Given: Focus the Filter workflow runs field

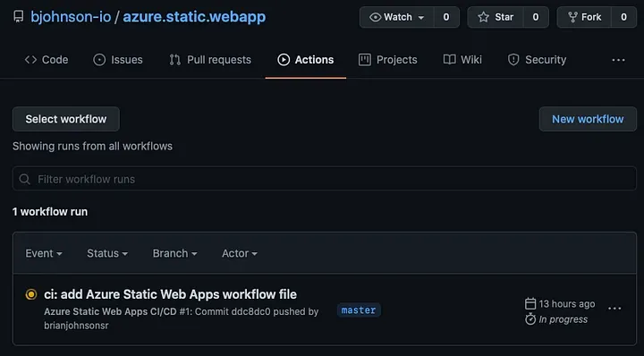Looking at the screenshot, I should click(325, 179).
